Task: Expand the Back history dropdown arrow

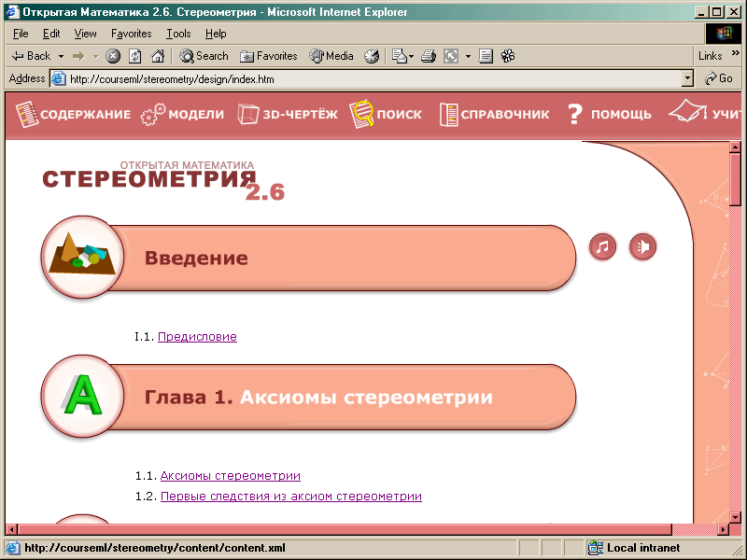Action: [x=61, y=57]
